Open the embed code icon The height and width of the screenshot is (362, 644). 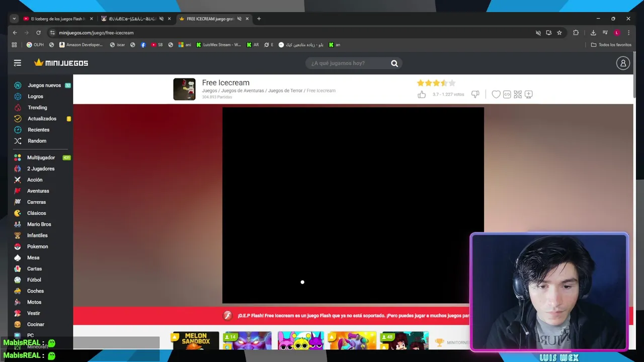pyautogui.click(x=507, y=95)
